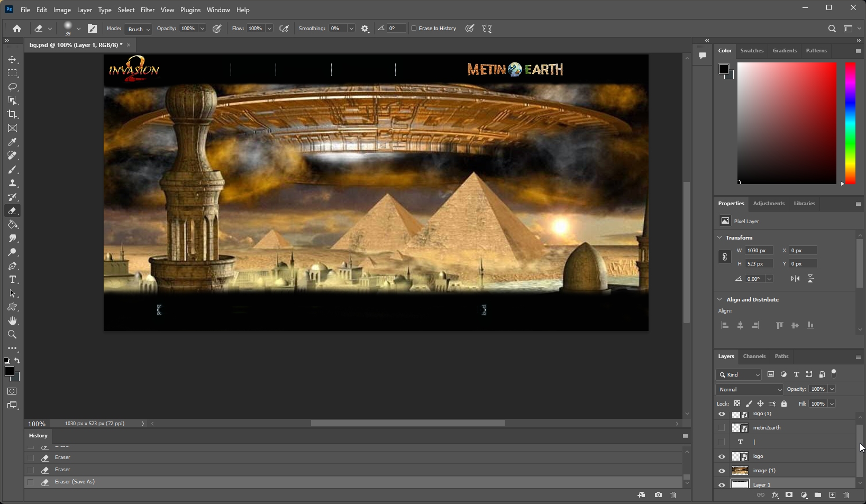
Task: Select the Clone Stamp tool
Action: tap(12, 184)
